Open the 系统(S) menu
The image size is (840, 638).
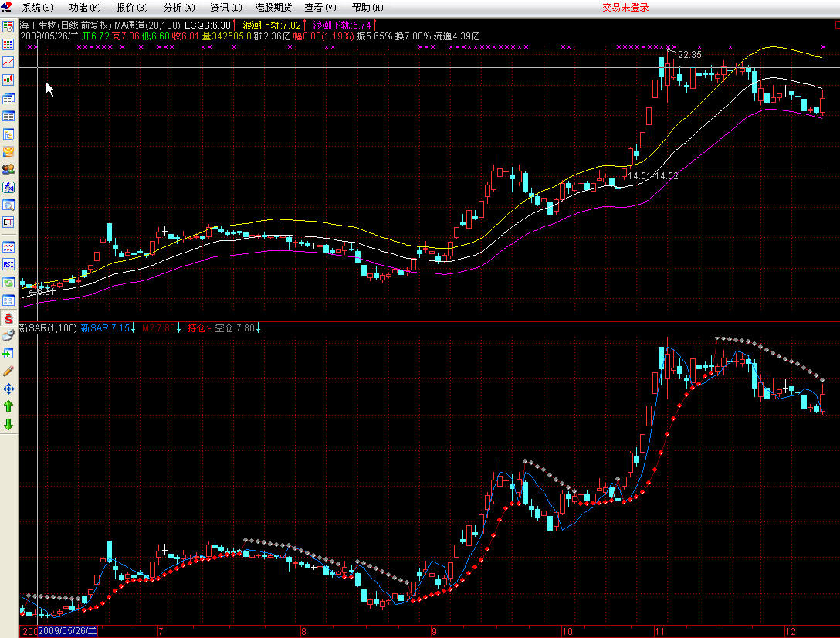coord(38,8)
